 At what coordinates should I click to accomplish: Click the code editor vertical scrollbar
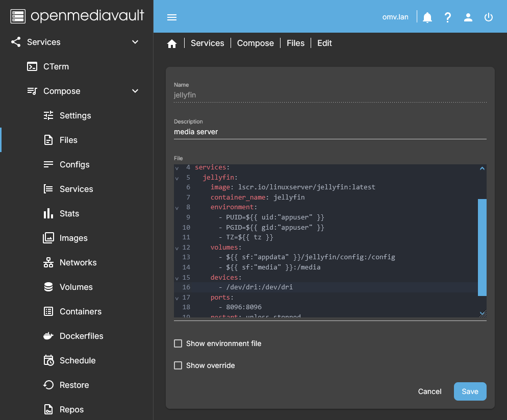[482, 247]
